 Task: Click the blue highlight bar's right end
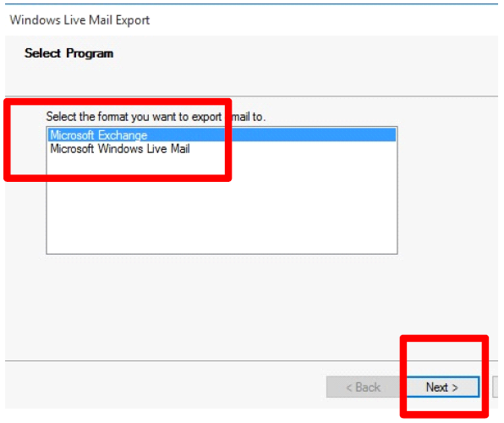click(386, 135)
